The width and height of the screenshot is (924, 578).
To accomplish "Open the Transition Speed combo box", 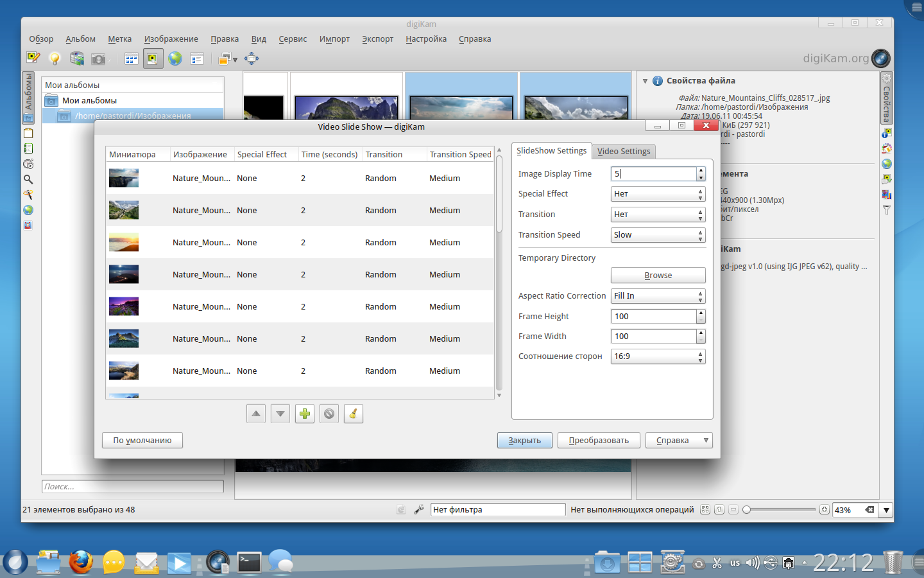I will pos(658,235).
